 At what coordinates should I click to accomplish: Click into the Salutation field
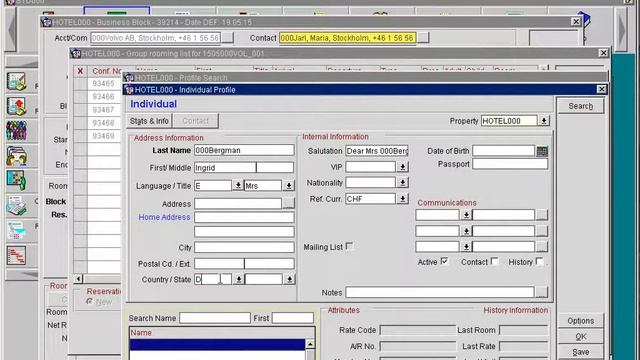pos(377,151)
